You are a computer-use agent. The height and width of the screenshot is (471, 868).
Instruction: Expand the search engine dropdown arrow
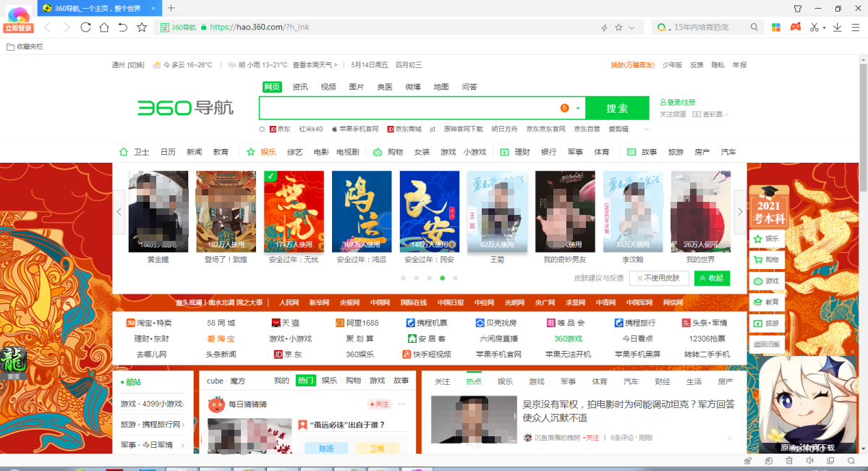pos(578,109)
